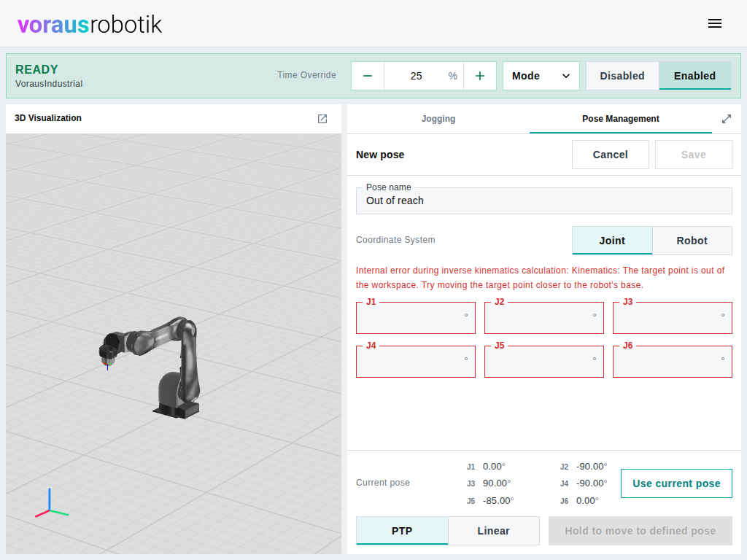
Task: Click the Save pose button
Action: point(693,155)
